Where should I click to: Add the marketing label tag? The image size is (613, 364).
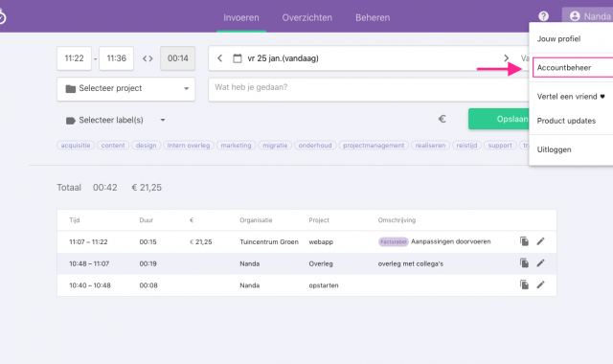(x=237, y=145)
